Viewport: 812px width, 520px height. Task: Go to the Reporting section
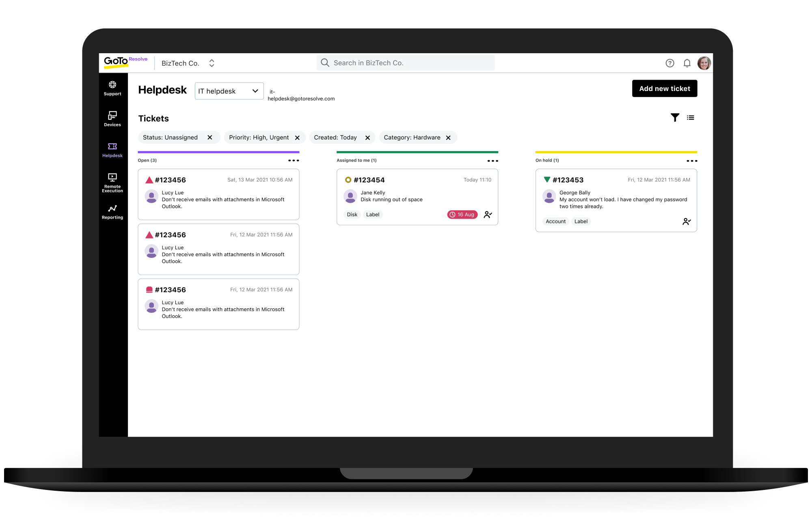click(x=112, y=212)
